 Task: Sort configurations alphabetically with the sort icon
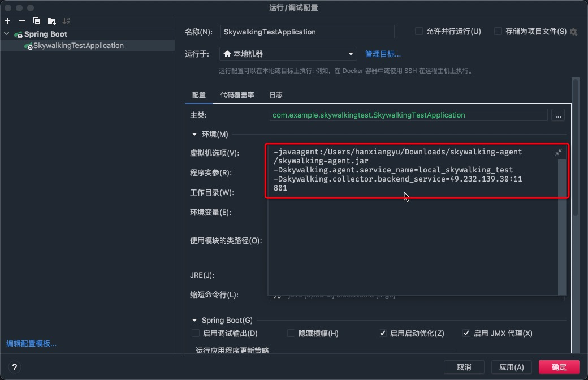pos(66,20)
